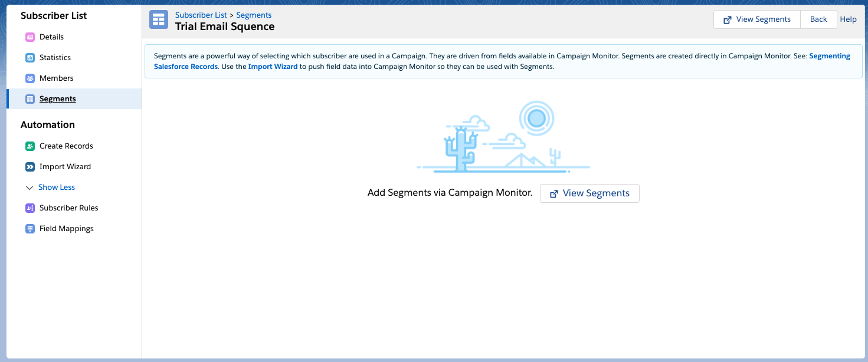Click external-link icon in top View Segments button
This screenshot has width=868, height=362.
coord(728,19)
